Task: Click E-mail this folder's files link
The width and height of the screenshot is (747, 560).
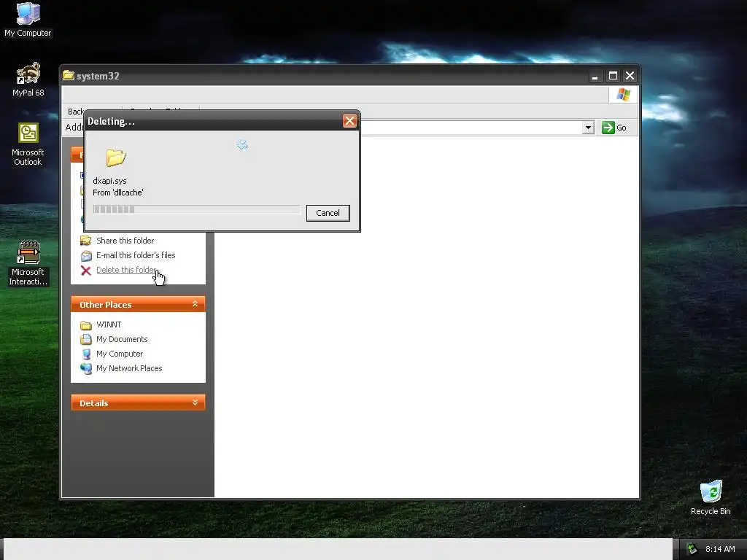Action: 136,255
